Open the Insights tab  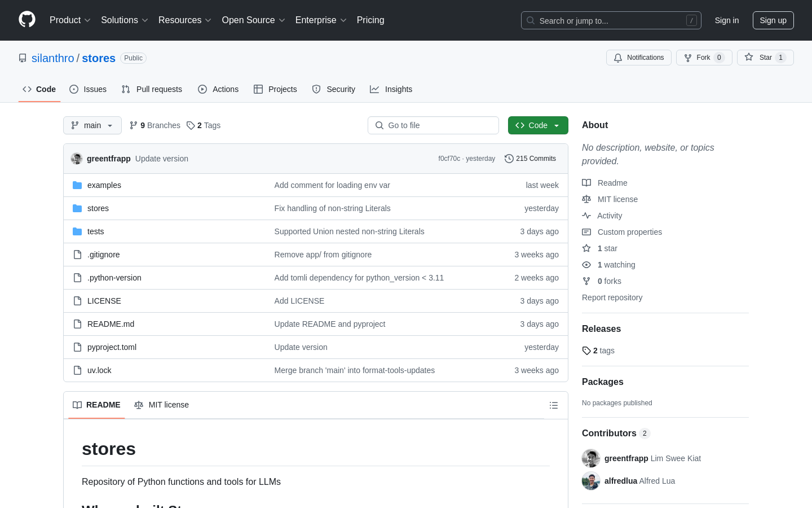[x=391, y=89]
